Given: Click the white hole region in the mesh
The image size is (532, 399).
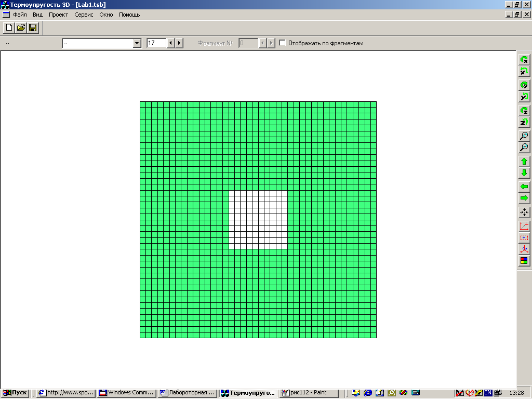Looking at the screenshot, I should (x=258, y=220).
